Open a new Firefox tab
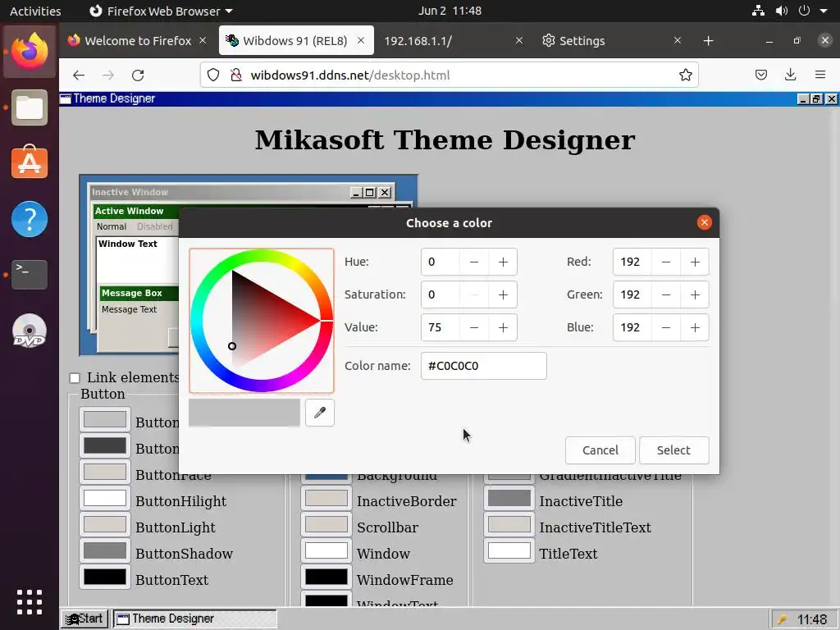The height and width of the screenshot is (630, 840). click(x=708, y=41)
